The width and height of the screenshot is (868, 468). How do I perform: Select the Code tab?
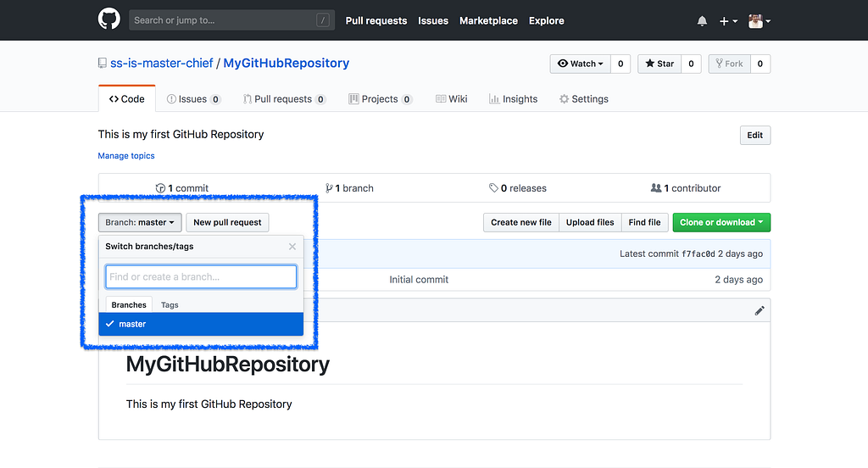pos(127,98)
